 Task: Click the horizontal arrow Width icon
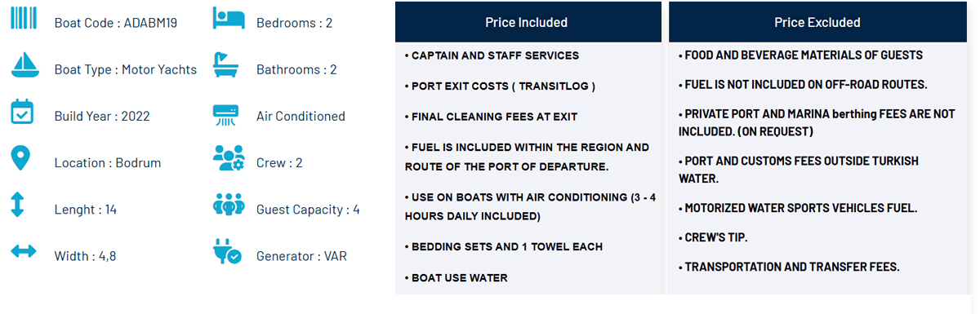coord(23,251)
